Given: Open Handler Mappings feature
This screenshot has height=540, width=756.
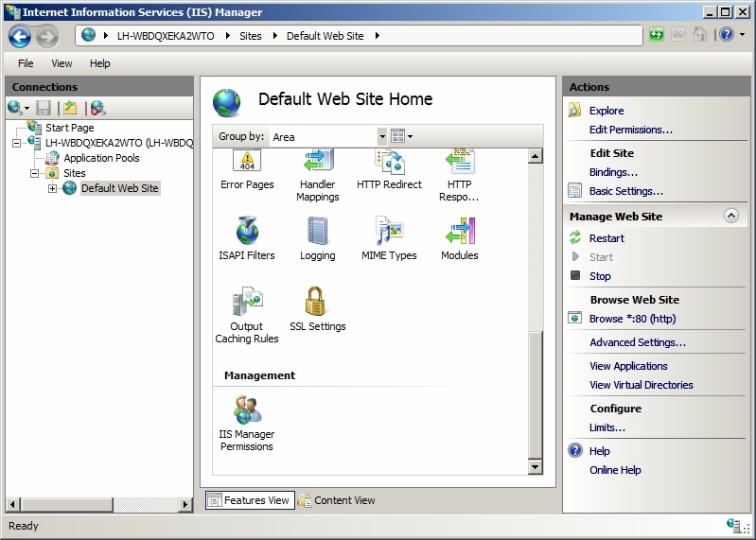Looking at the screenshot, I should [317, 175].
